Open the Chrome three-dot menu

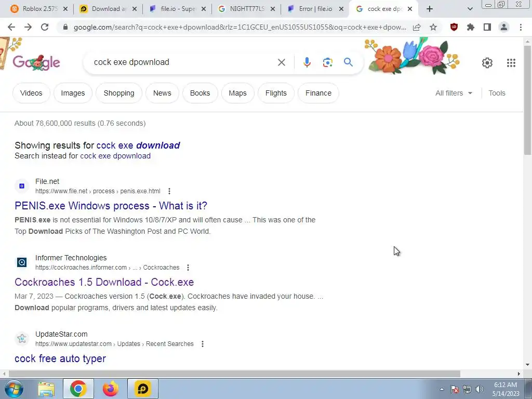521,27
